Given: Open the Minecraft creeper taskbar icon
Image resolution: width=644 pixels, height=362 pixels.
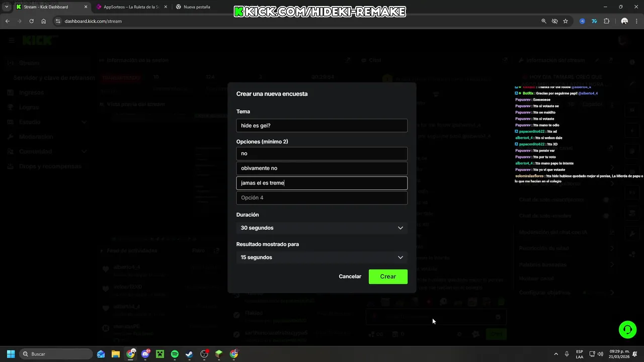Looking at the screenshot, I should tap(160, 354).
